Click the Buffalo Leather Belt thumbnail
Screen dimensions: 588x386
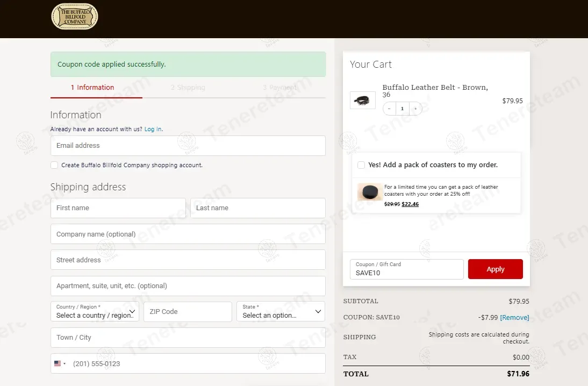[x=363, y=100]
